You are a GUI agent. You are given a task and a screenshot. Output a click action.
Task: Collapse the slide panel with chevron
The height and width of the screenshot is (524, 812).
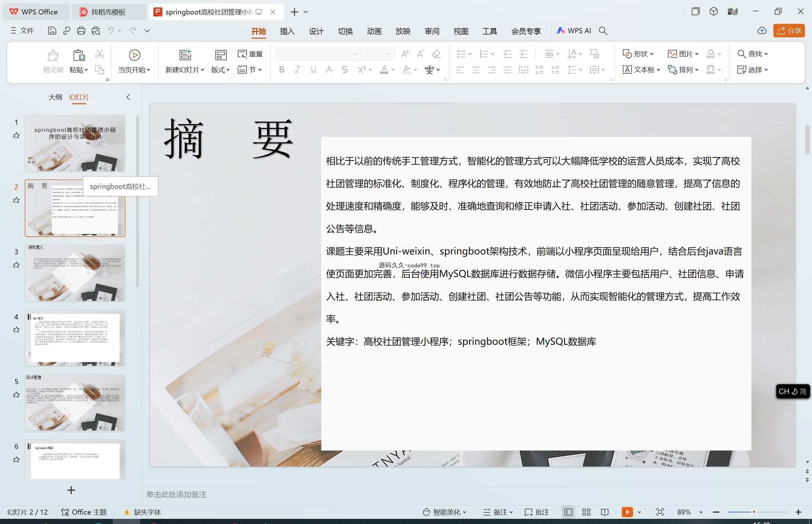(x=128, y=97)
